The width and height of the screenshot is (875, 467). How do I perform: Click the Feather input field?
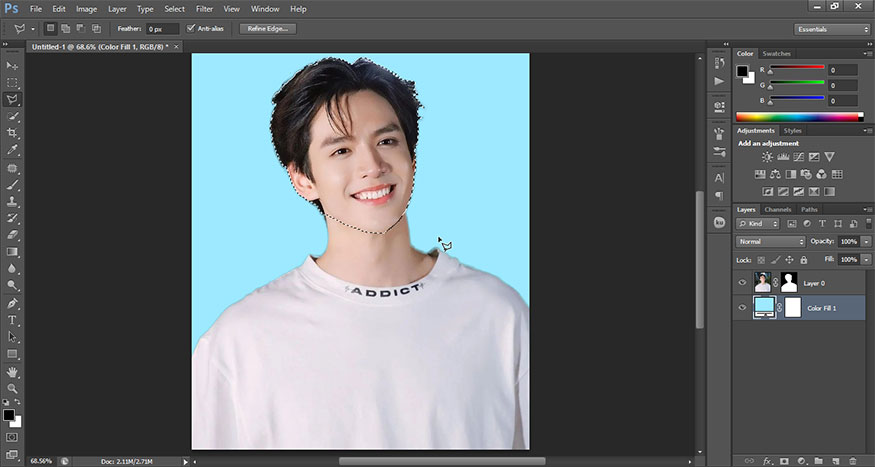[161, 29]
